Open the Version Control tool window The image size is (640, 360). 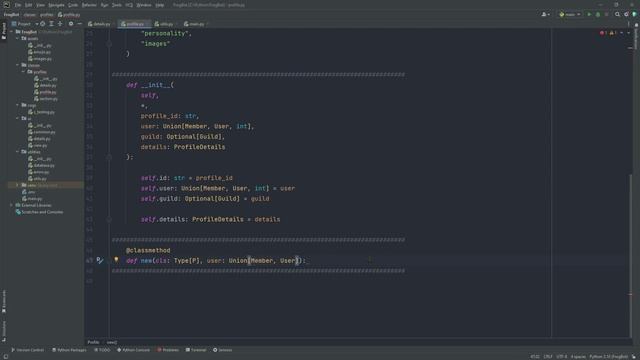point(28,350)
